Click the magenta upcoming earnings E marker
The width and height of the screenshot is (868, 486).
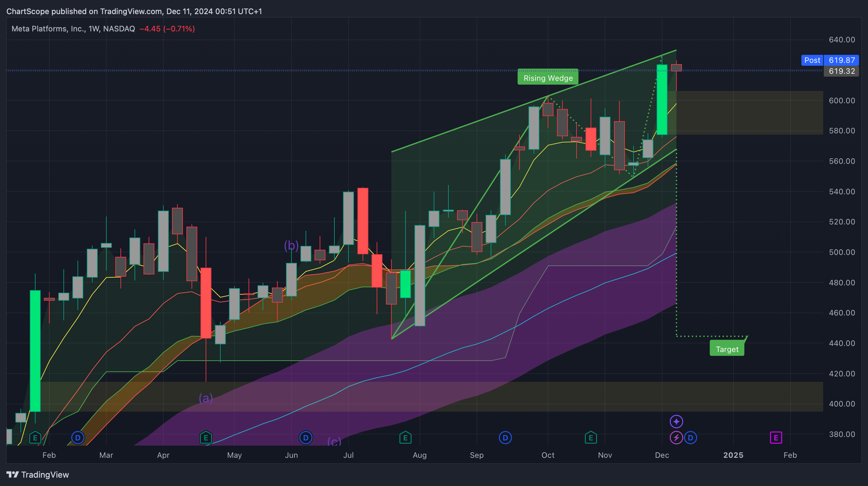pos(776,438)
